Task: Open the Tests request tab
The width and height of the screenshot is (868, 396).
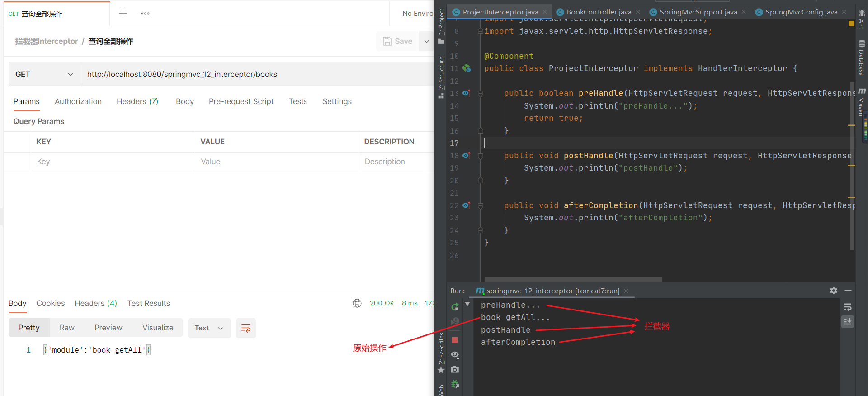Action: click(x=298, y=101)
